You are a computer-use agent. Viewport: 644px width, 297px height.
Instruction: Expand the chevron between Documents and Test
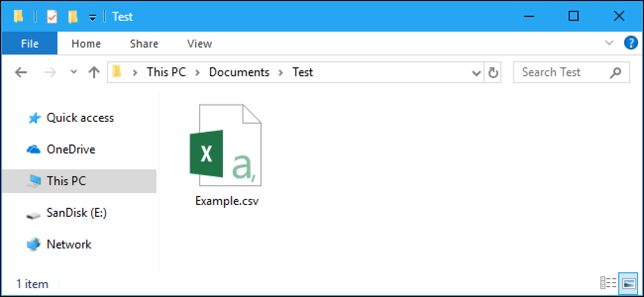click(281, 73)
